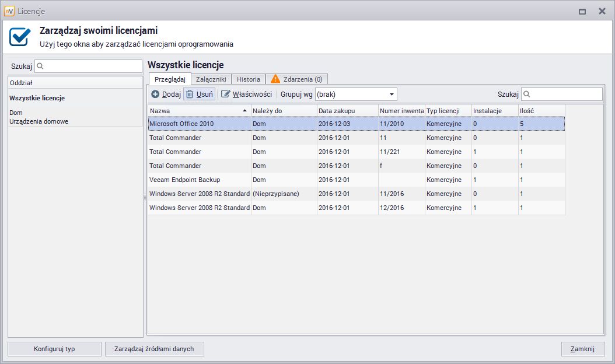Viewport: 615px width, 364px height.
Task: Select Total Commander row with inventory f
Action: click(x=357, y=166)
